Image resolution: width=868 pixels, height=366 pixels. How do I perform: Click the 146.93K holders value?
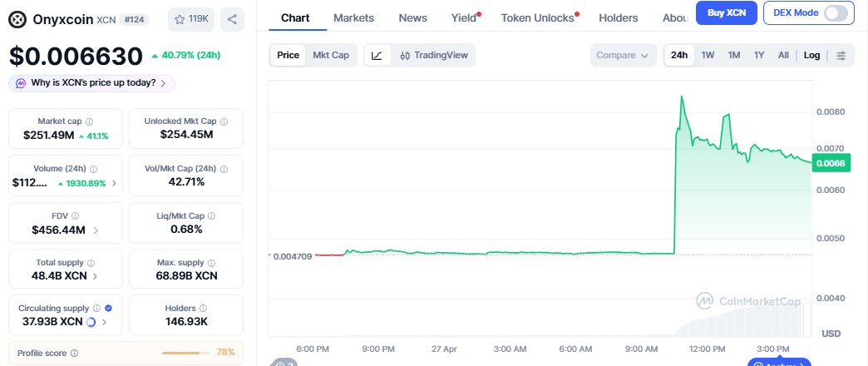coord(186,322)
